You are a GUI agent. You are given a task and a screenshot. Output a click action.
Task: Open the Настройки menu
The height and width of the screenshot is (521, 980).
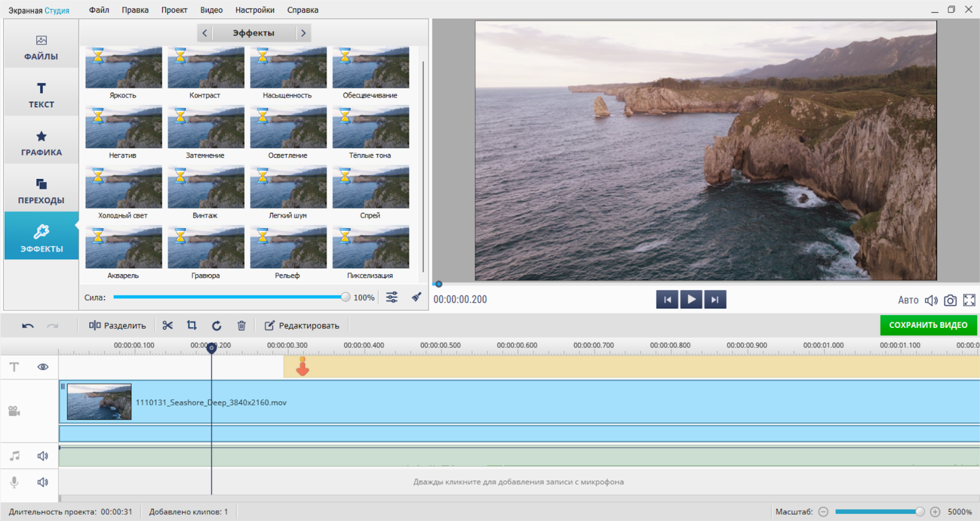(255, 10)
